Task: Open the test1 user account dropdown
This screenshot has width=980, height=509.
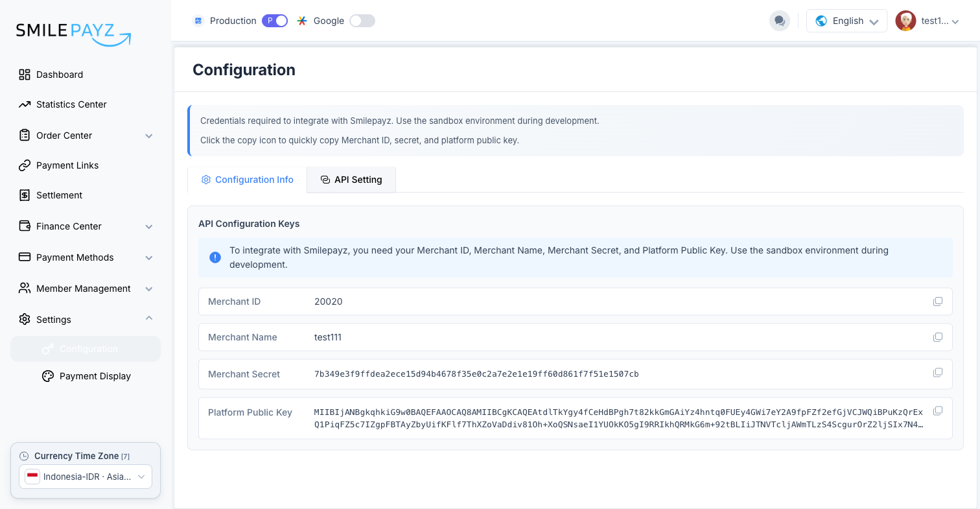Action: click(x=927, y=21)
